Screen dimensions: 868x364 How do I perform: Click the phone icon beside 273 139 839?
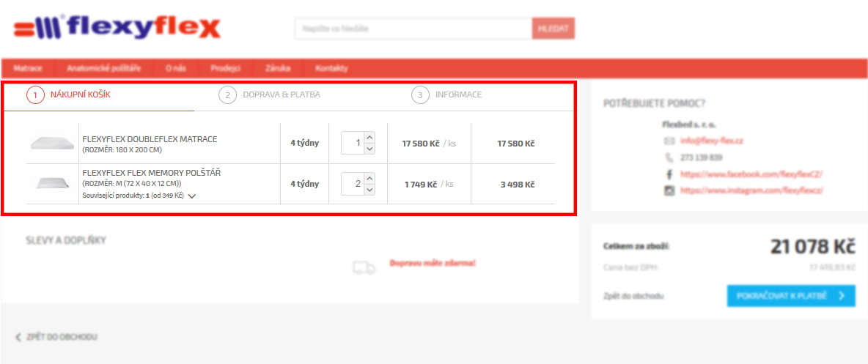point(669,157)
